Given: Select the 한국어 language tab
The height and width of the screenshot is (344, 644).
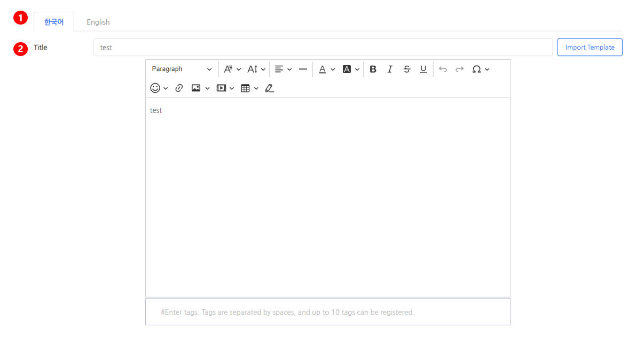Looking at the screenshot, I should click(54, 22).
